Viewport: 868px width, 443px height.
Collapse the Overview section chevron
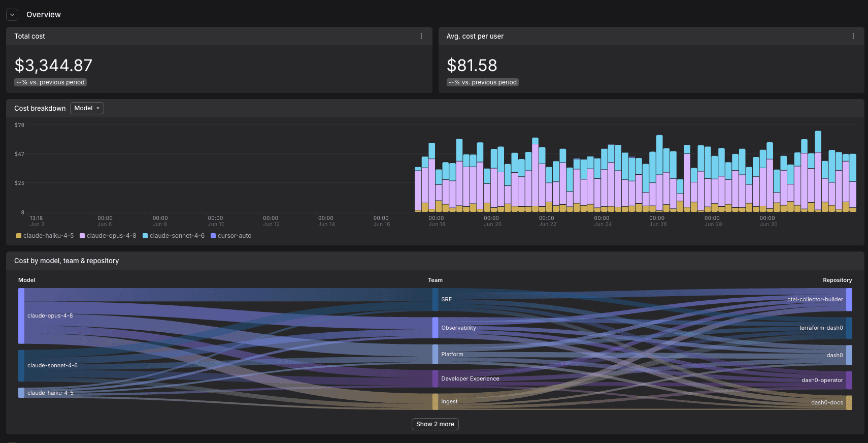[x=12, y=15]
